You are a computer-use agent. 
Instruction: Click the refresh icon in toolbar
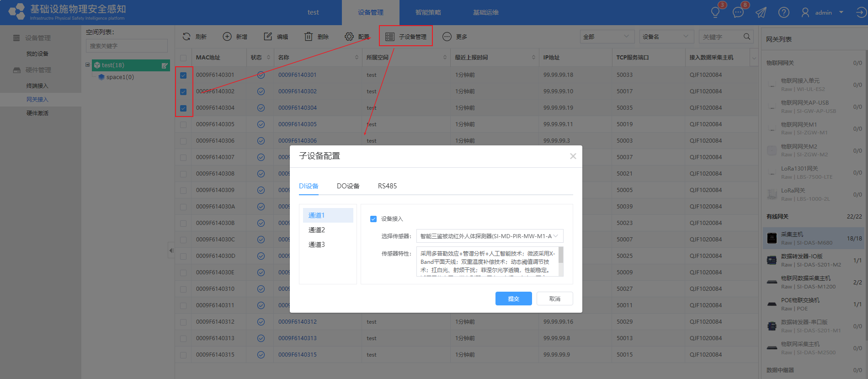[186, 37]
